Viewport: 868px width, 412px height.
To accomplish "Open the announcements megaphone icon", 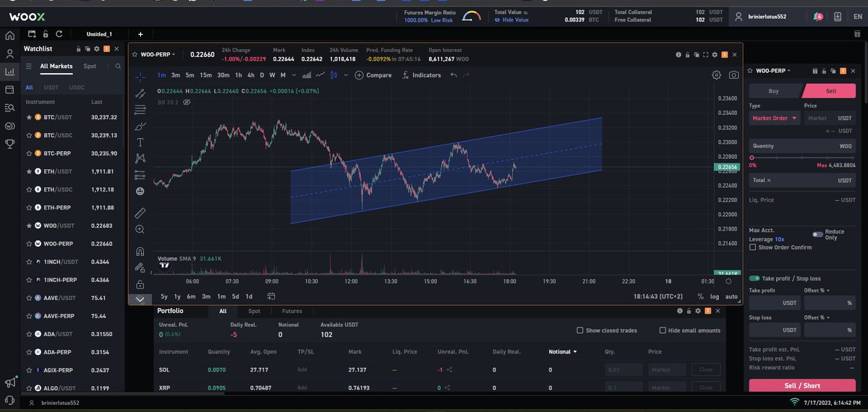I will pyautogui.click(x=9, y=382).
